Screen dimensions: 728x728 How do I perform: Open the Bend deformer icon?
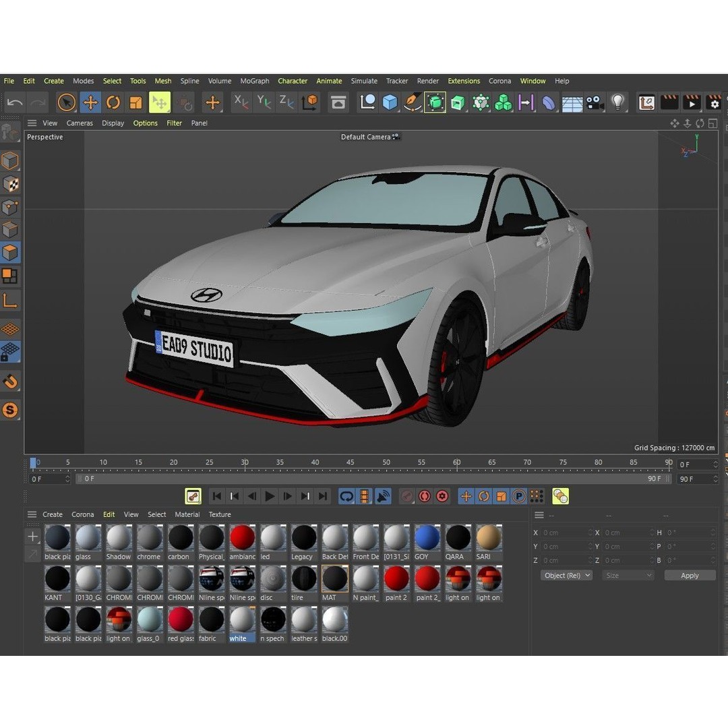click(x=548, y=102)
